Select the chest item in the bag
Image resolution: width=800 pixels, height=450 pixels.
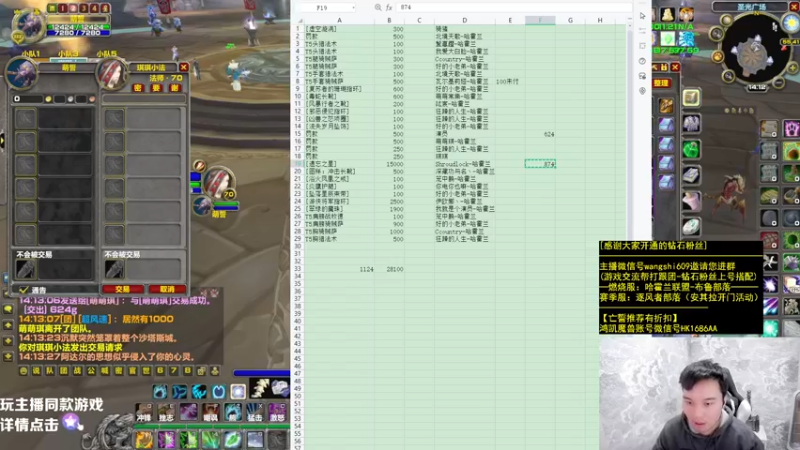691,97
